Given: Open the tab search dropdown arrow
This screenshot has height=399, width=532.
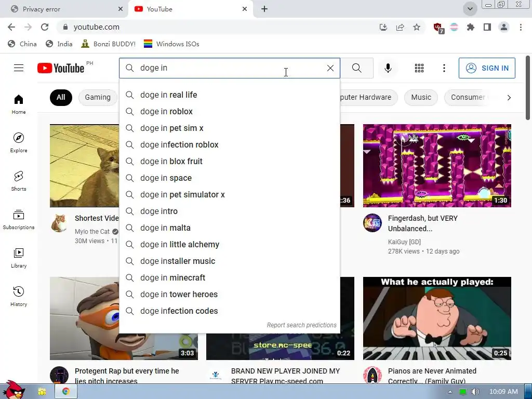Looking at the screenshot, I should point(470,9).
